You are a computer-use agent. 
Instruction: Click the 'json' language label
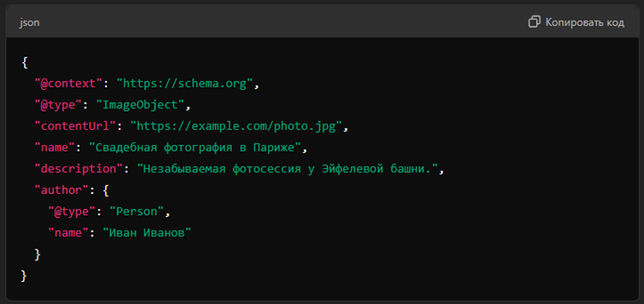[x=30, y=22]
